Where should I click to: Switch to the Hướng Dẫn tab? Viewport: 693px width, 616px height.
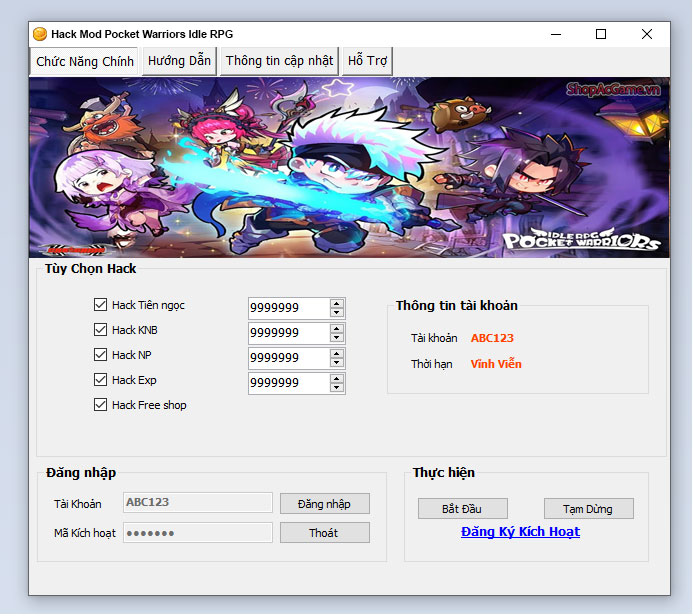[179, 61]
